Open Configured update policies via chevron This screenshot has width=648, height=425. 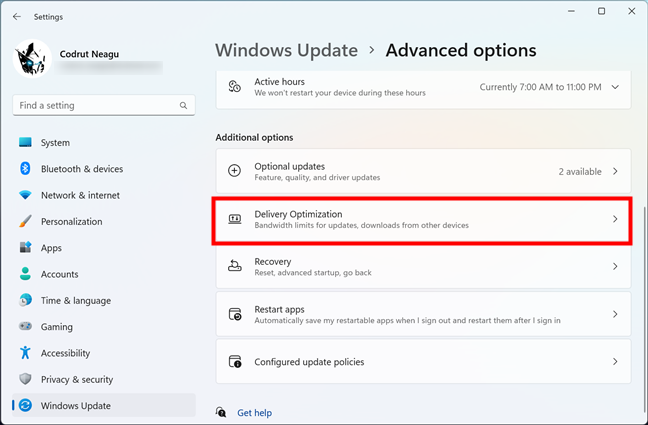615,362
